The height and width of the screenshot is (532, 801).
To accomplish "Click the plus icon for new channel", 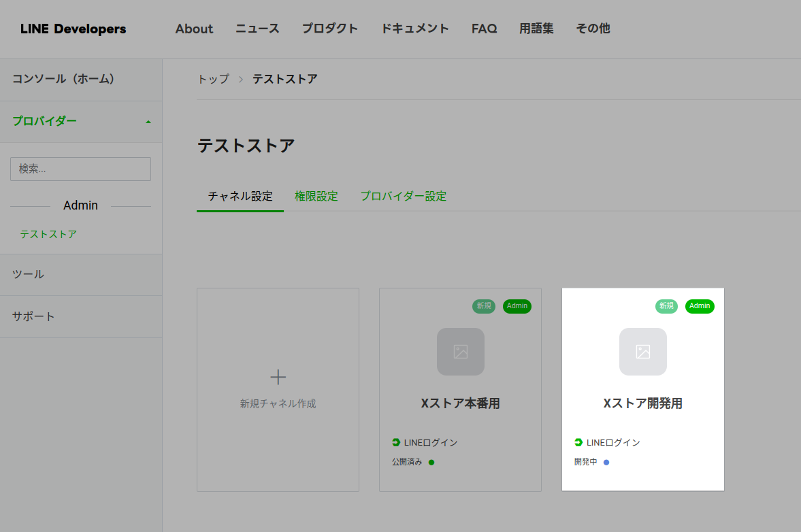I will (x=278, y=377).
